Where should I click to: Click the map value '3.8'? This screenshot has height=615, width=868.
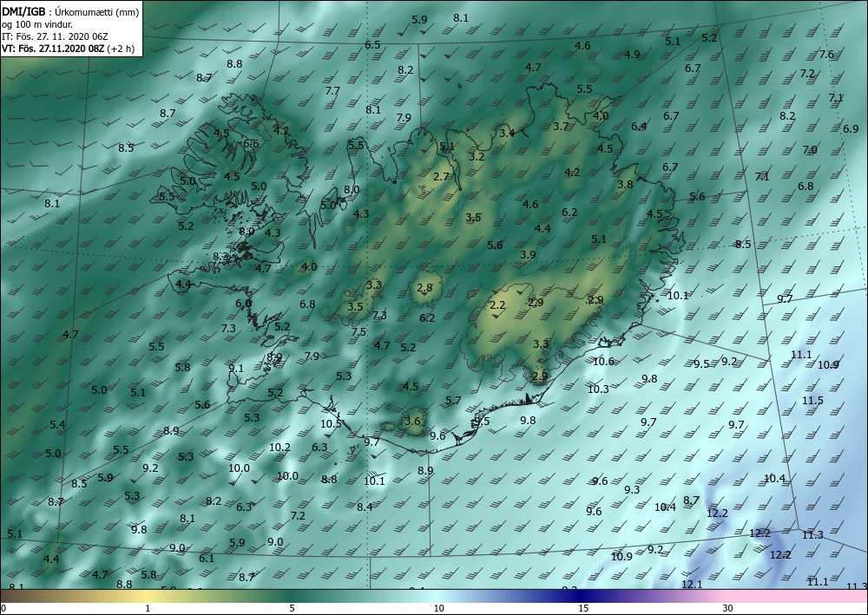click(x=625, y=184)
